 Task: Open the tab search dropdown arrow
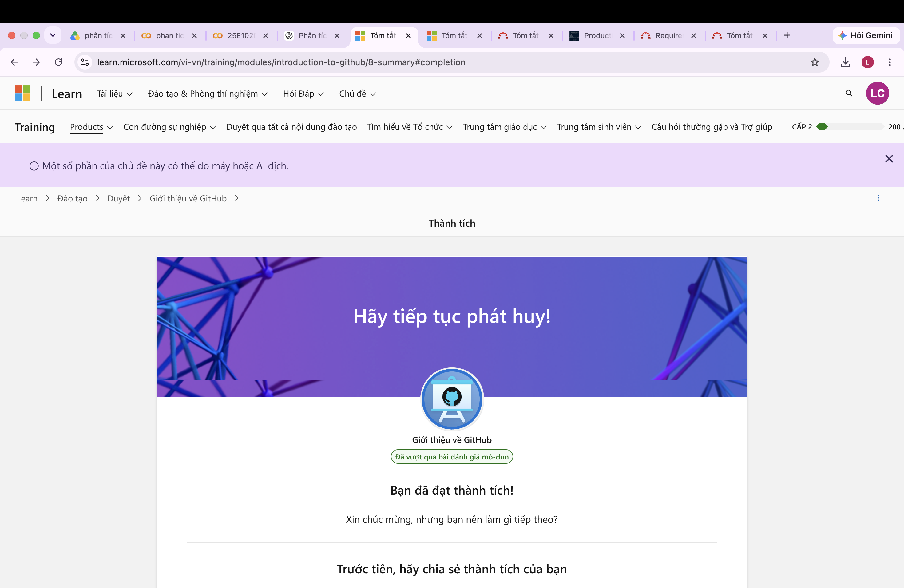53,35
